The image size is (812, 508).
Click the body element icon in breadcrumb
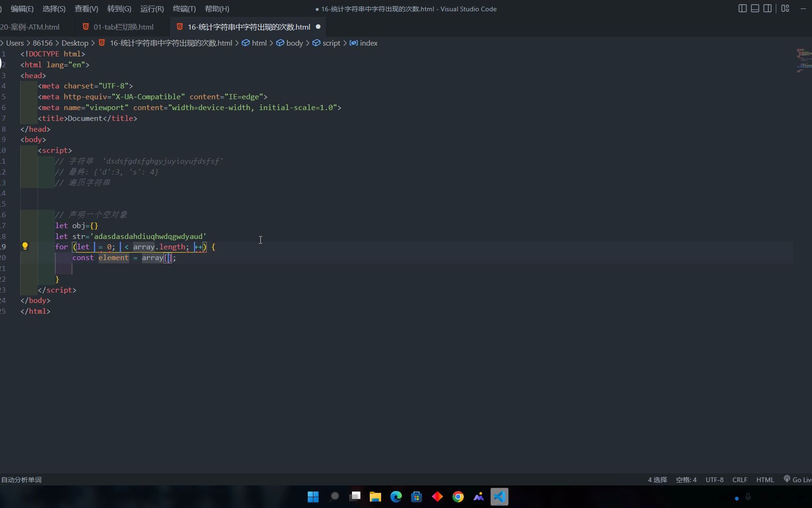coord(280,43)
